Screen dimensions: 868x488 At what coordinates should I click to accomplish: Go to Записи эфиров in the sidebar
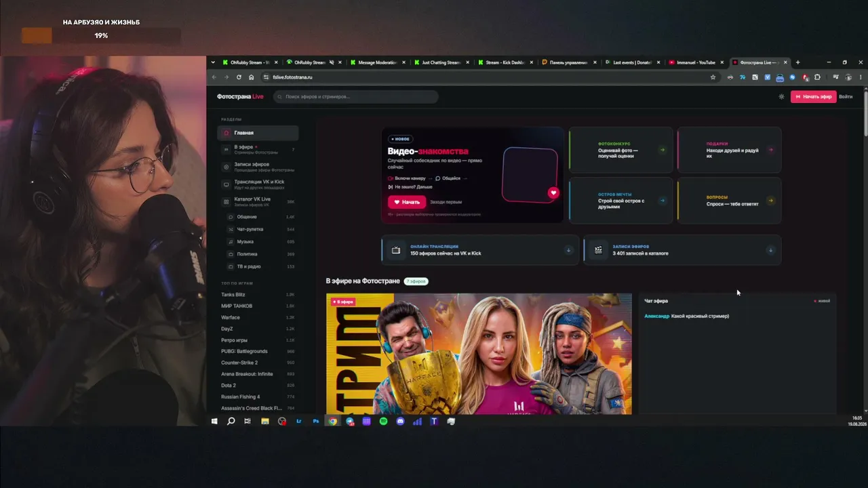(258, 167)
